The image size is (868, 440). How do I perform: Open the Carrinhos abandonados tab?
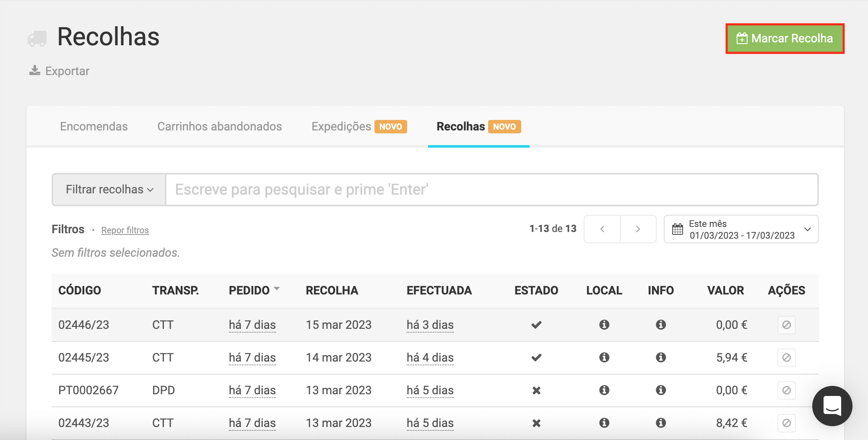click(219, 127)
